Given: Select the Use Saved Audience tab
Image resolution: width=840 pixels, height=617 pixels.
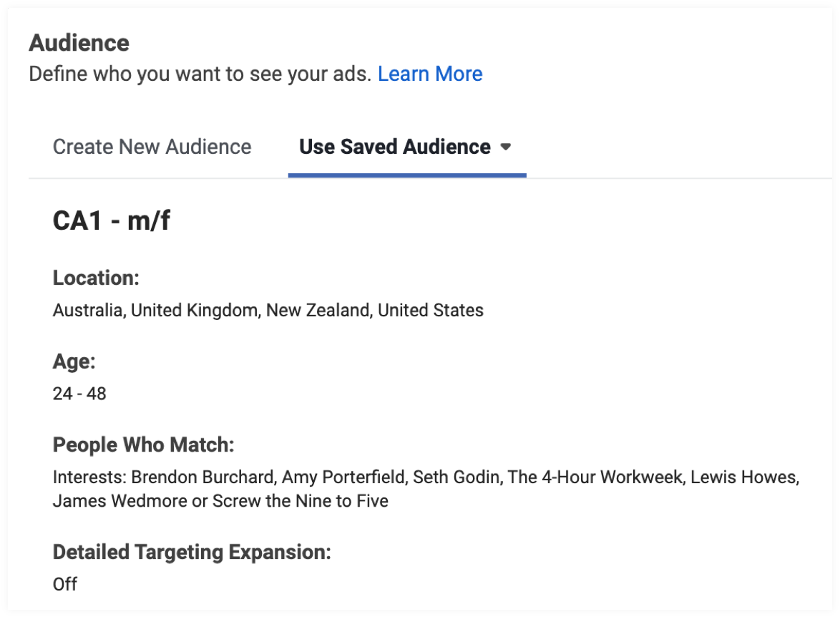Looking at the screenshot, I should (394, 147).
